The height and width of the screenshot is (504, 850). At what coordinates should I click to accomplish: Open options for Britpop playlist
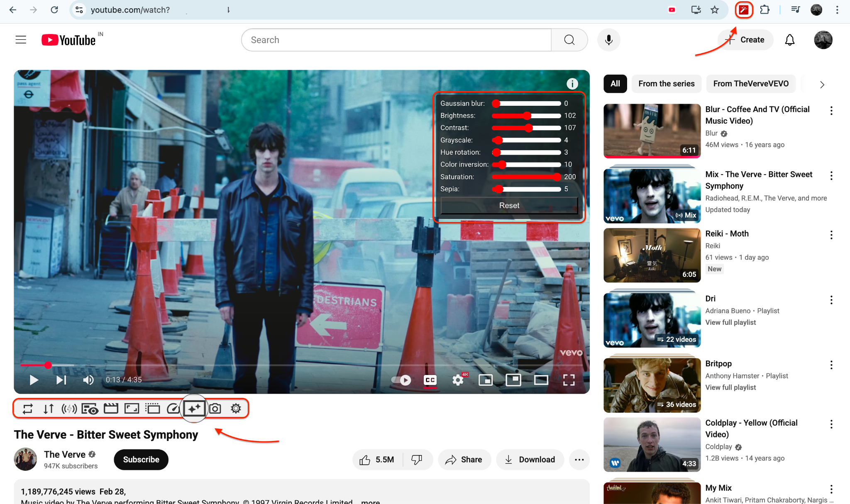(831, 365)
